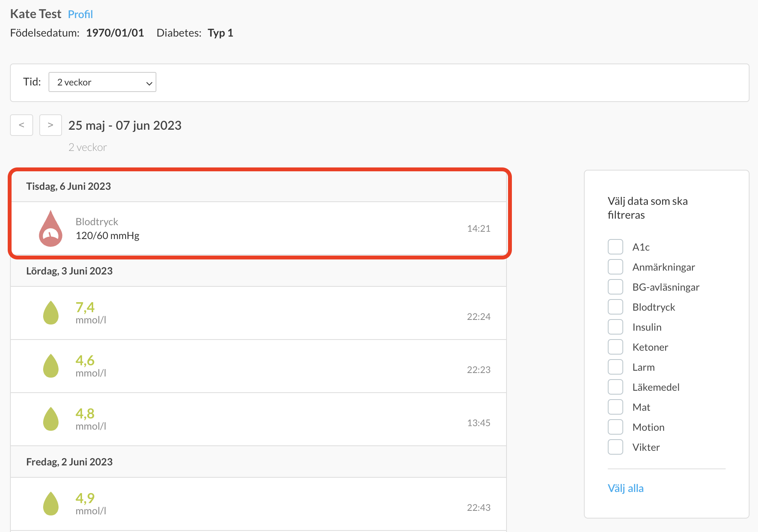Click the Blodtryck entry label
Viewport: 758px width, 532px height.
click(x=97, y=222)
